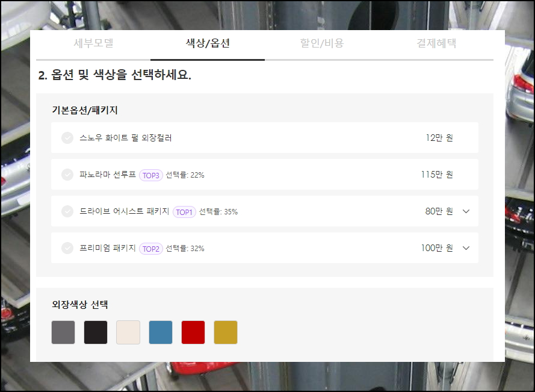This screenshot has width=535, height=392.
Task: Toggle the 파노라마 선루프 checkbox
Action: [x=67, y=175]
